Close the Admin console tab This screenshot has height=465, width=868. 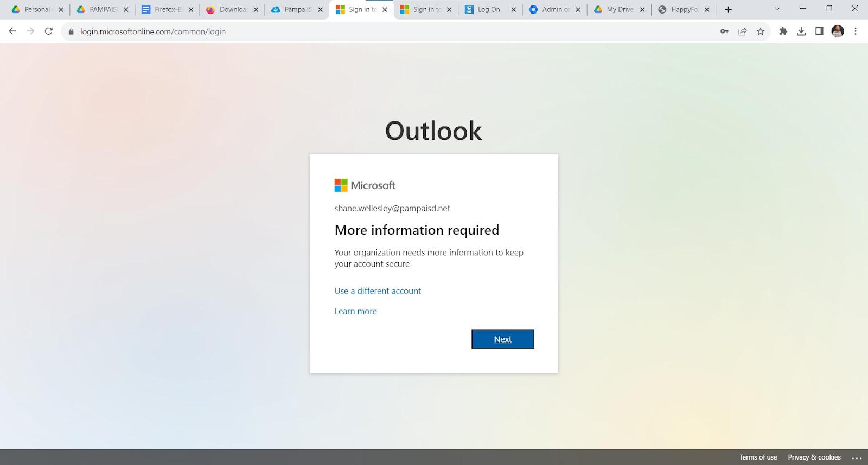pos(578,9)
